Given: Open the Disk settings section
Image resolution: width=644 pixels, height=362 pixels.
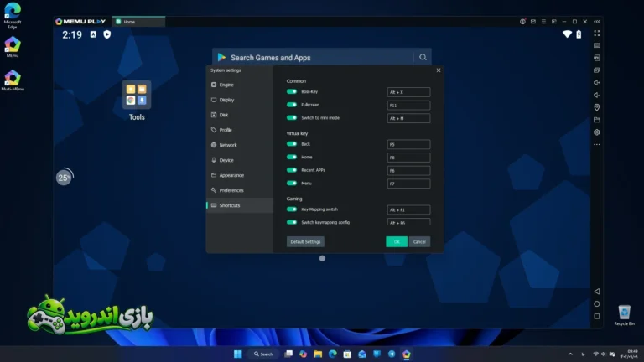Looking at the screenshot, I should click(x=240, y=115).
